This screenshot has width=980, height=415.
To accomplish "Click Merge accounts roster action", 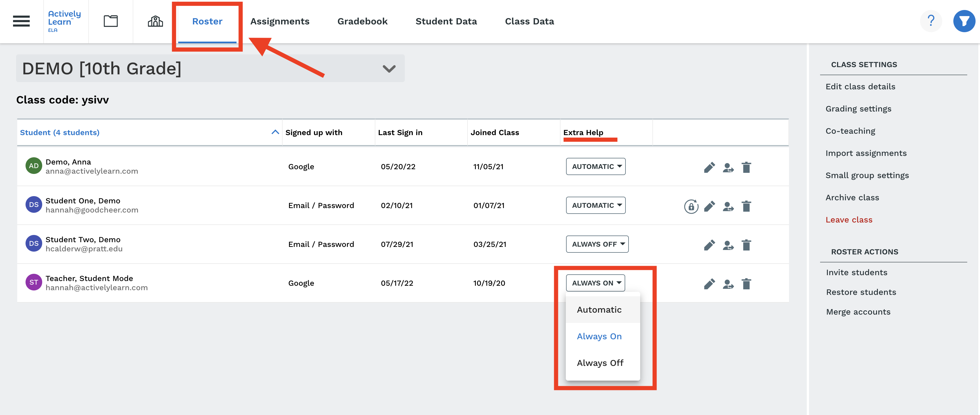I will coord(858,312).
